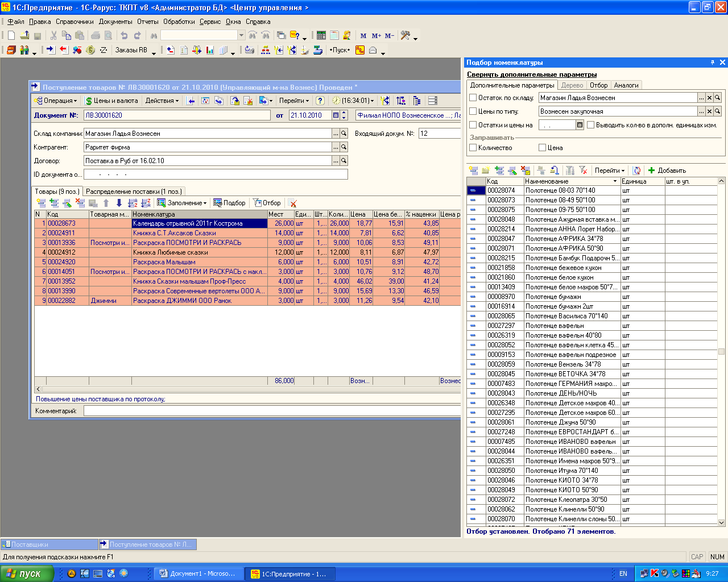Click sort descending icon in goods toolbar
Image resolution: width=728 pixels, height=582 pixels.
click(x=146, y=203)
